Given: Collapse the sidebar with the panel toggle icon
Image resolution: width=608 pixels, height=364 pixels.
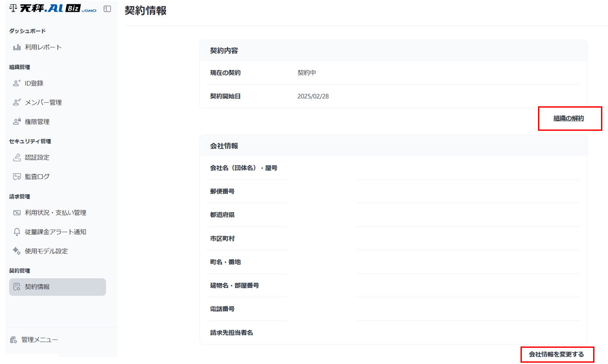Looking at the screenshot, I should 107,9.
